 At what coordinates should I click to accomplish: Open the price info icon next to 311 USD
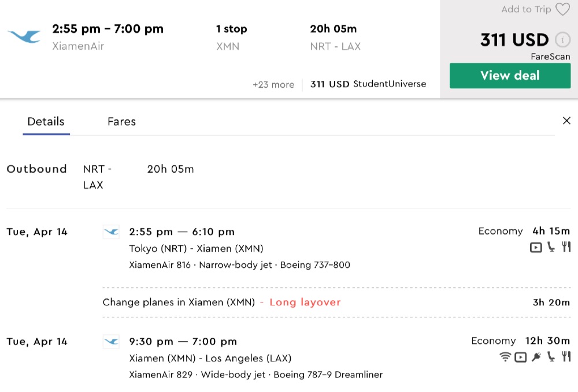pos(562,40)
